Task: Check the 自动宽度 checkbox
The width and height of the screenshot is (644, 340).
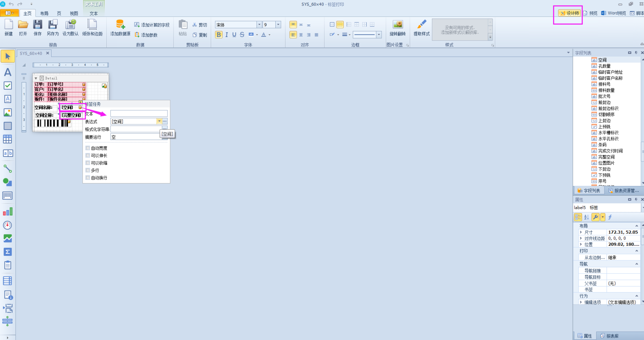Action: click(x=88, y=148)
